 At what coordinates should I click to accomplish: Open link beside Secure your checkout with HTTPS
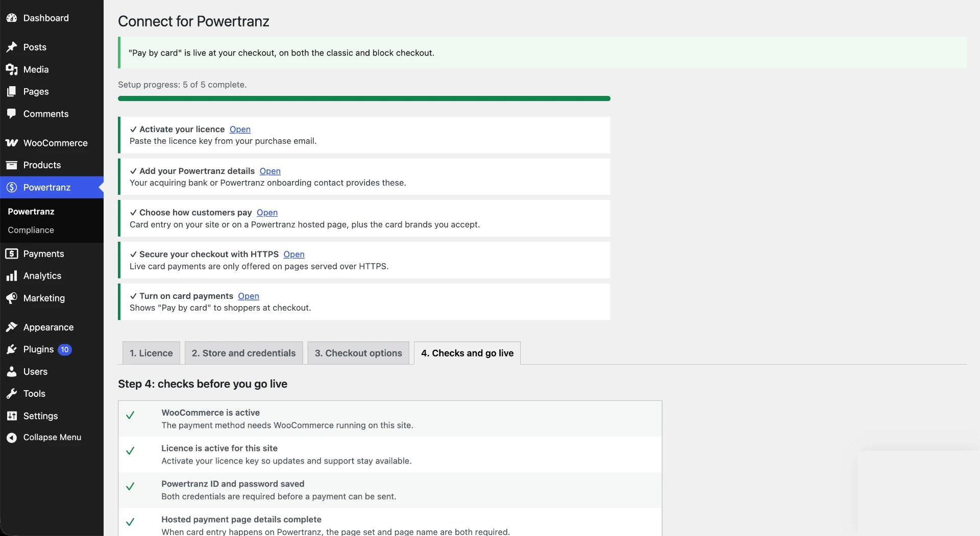(294, 254)
